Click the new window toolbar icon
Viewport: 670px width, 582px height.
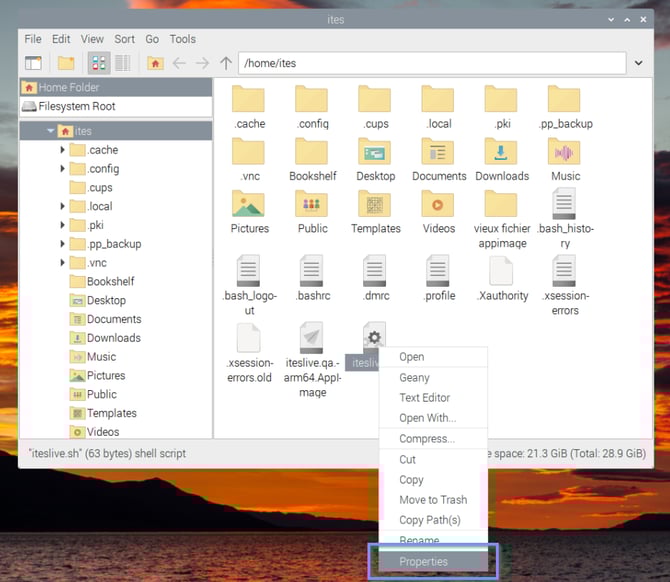[x=34, y=63]
